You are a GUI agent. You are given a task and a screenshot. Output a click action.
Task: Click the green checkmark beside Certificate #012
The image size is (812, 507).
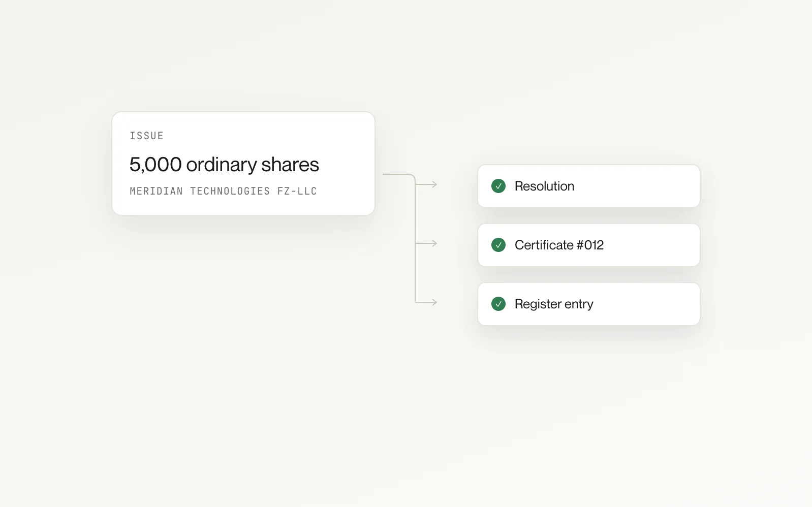[x=498, y=245]
